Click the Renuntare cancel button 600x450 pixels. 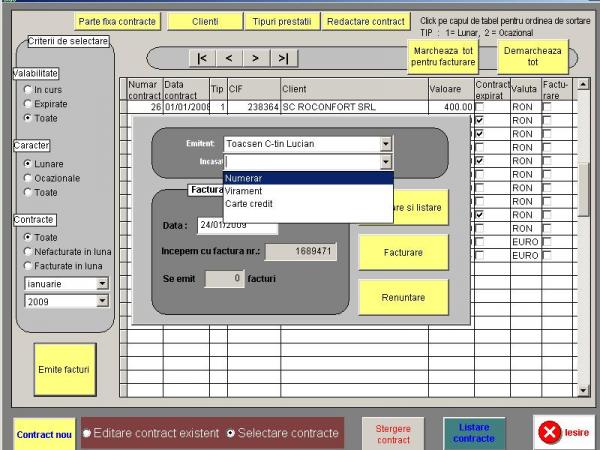403,297
